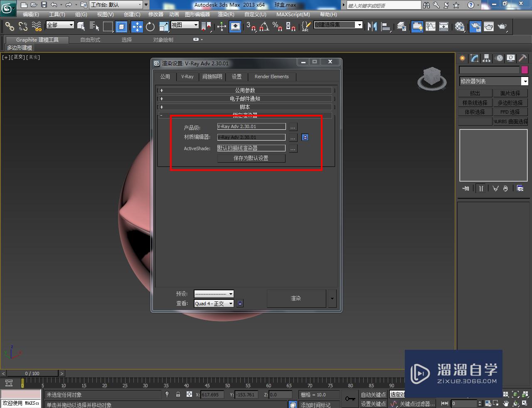Choose the Rectangular Selection Region tool

(x=108, y=27)
